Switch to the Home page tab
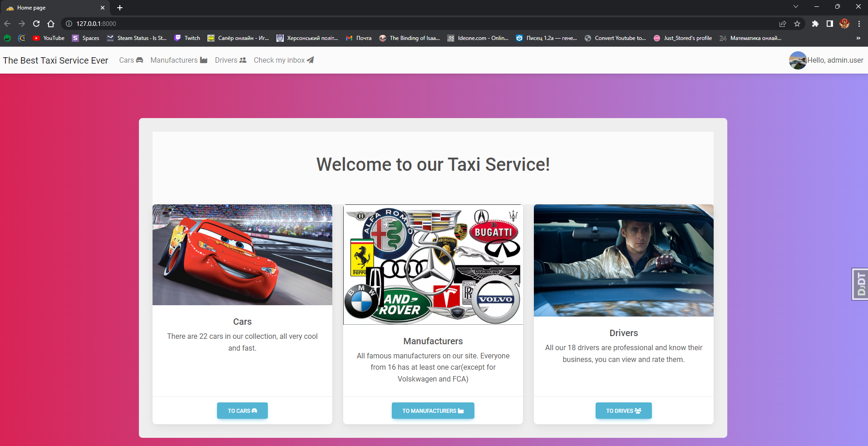 [54, 8]
